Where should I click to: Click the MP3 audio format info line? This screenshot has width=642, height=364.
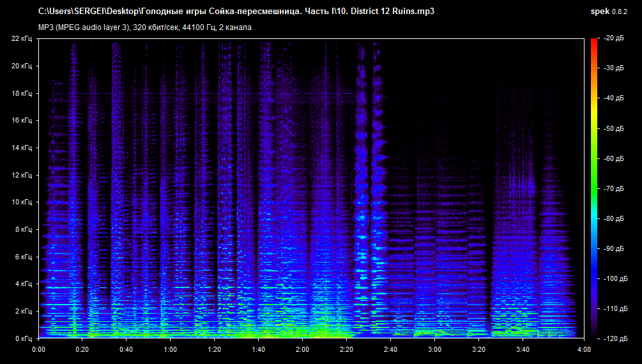coord(145,27)
